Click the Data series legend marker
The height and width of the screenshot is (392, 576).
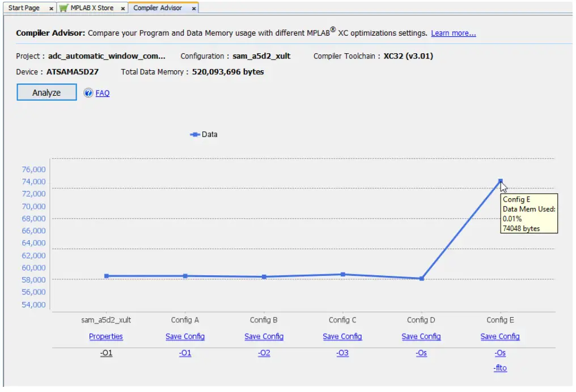[194, 135]
